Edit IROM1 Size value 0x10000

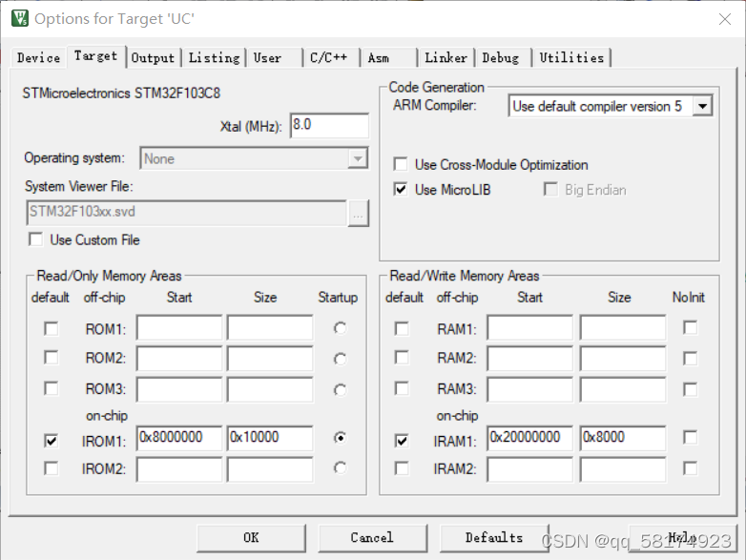pos(270,438)
